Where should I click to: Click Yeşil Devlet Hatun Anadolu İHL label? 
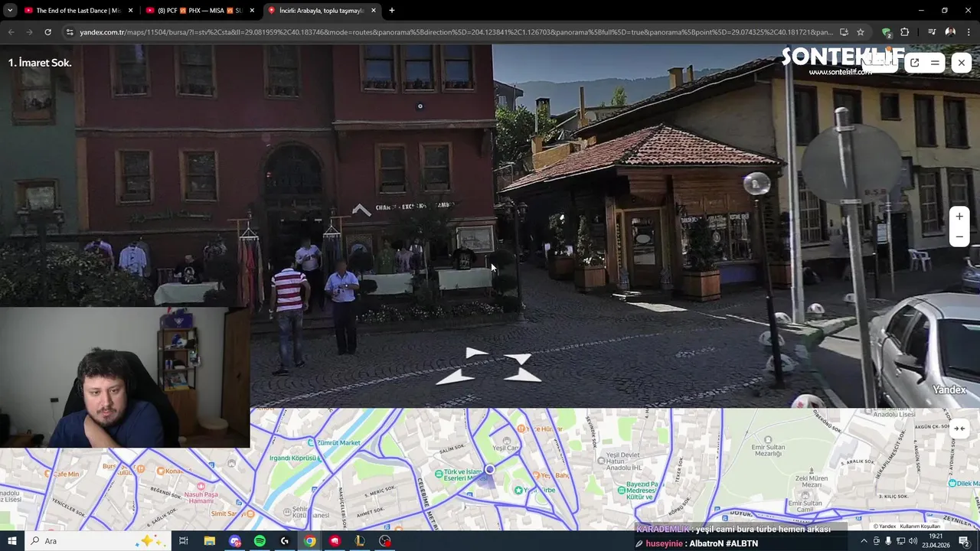tap(622, 461)
